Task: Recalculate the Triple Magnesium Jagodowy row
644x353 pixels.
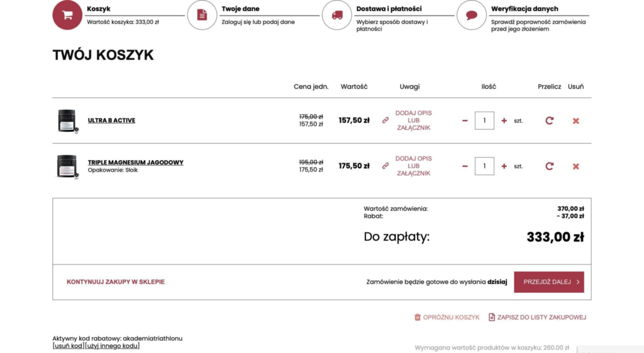Action: 549,166
